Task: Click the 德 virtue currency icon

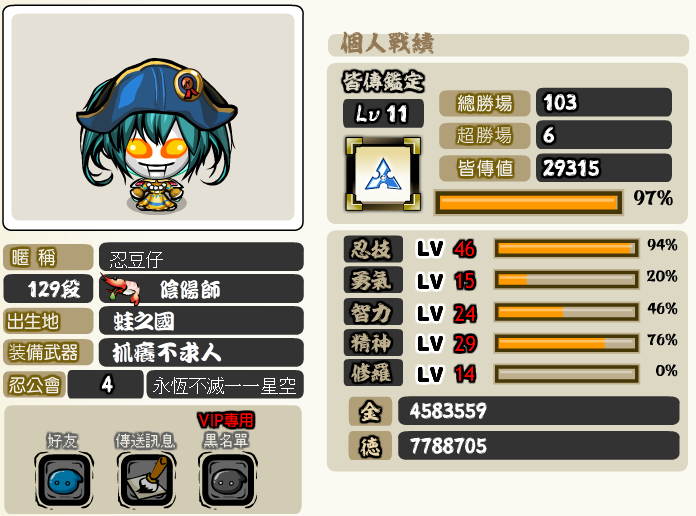Action: (370, 445)
